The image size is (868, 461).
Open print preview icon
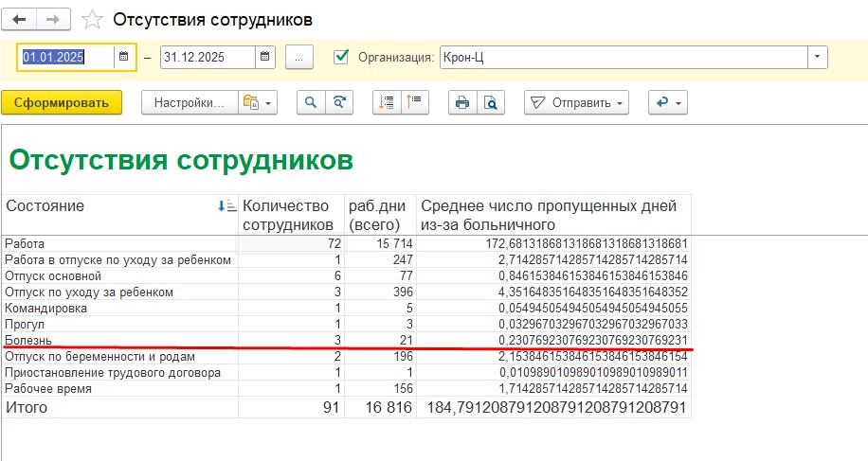click(491, 103)
